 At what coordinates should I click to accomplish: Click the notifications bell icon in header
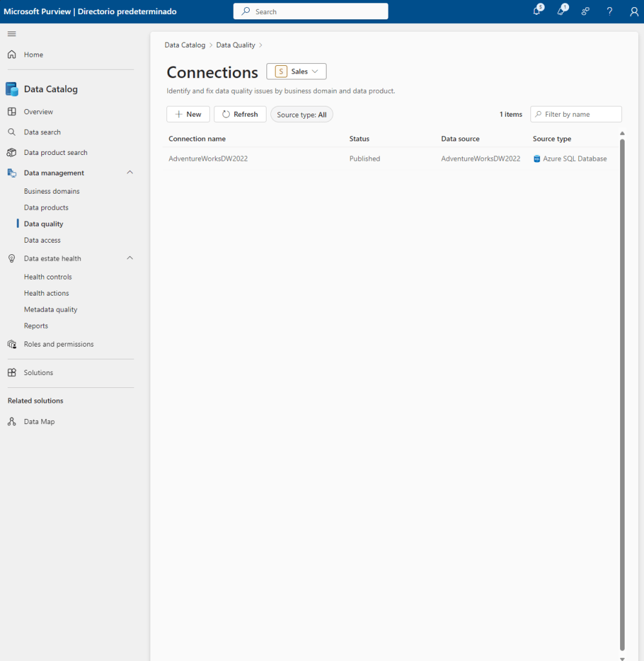(537, 12)
